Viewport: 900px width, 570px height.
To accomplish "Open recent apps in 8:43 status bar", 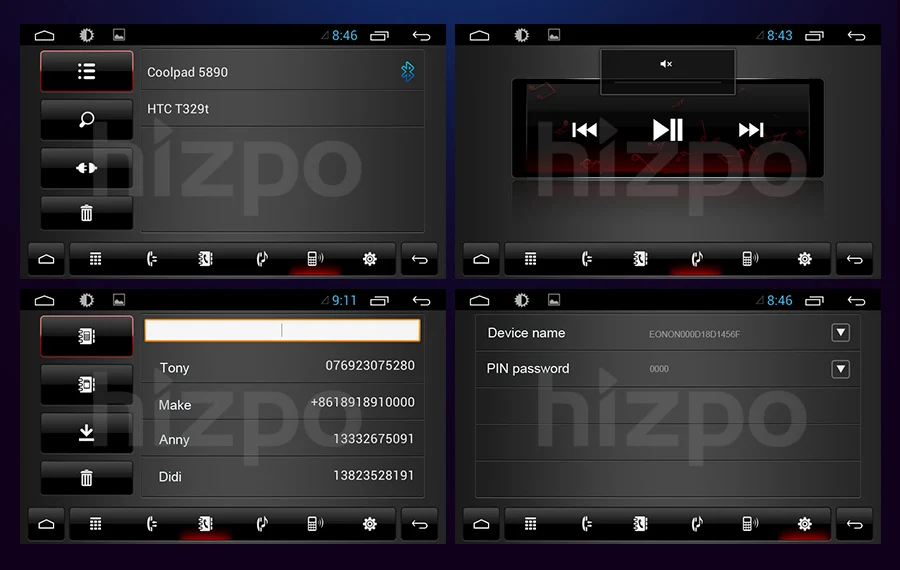I will click(x=814, y=36).
